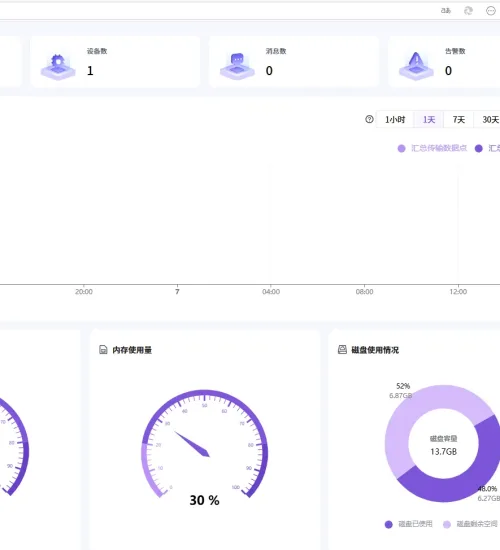Viewport: 500px width, 550px height.
Task: Click the 消息数 chat bubble icon
Action: [238, 66]
